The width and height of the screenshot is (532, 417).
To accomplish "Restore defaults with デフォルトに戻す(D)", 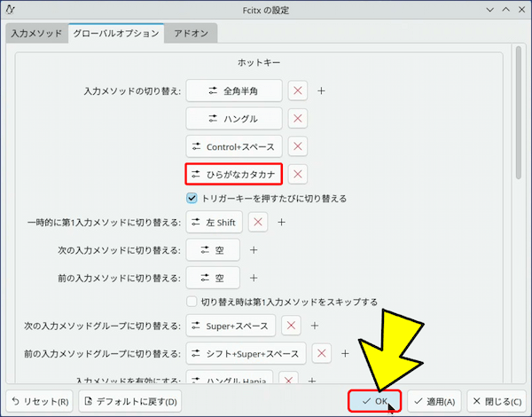I will (129, 401).
